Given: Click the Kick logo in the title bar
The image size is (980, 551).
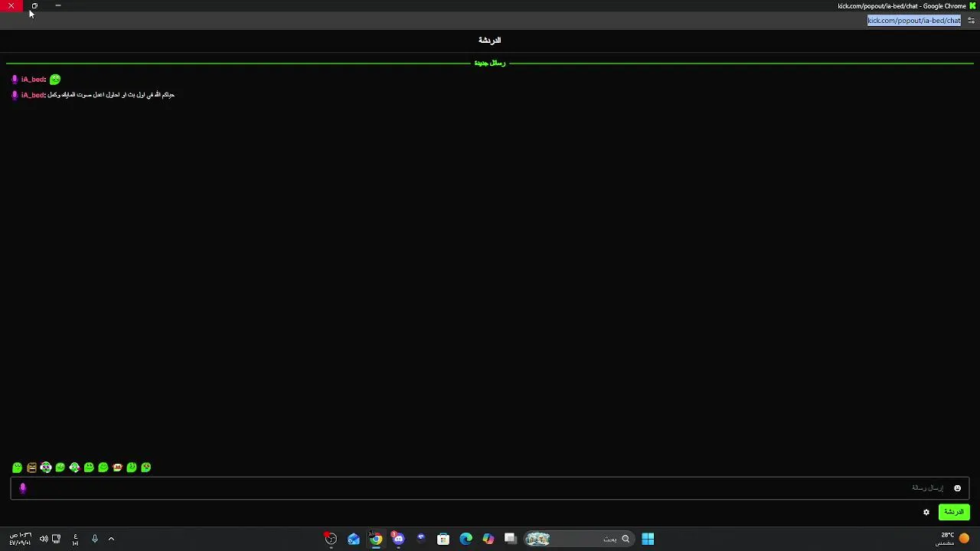Looking at the screenshot, I should 972,6.
